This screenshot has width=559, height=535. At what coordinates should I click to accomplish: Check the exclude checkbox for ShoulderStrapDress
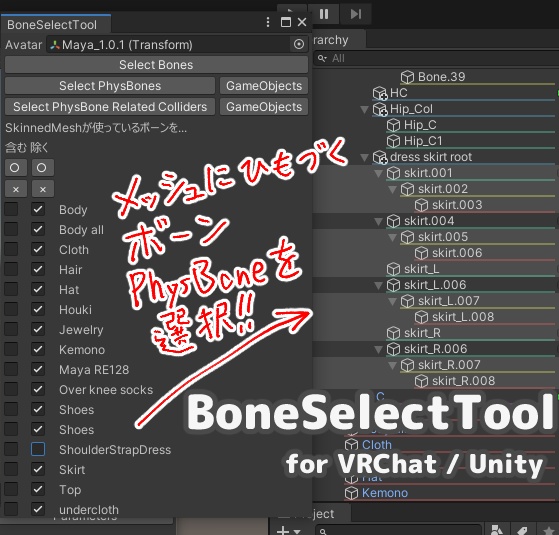pos(38,449)
